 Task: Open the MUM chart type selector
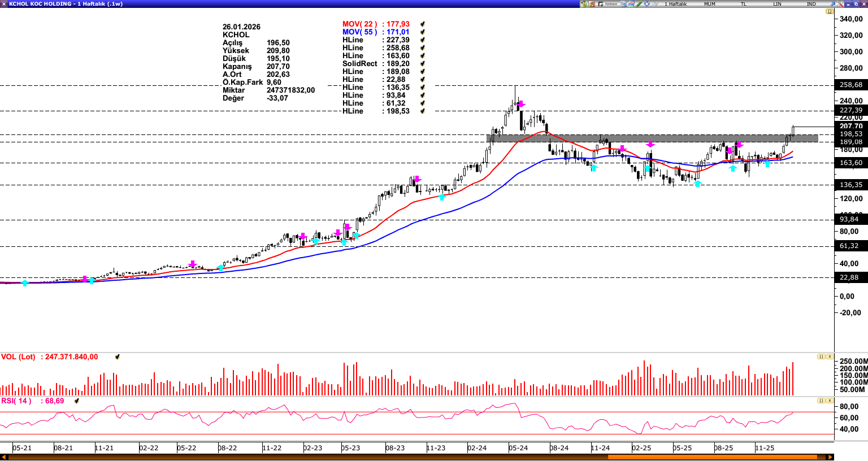pos(709,4)
